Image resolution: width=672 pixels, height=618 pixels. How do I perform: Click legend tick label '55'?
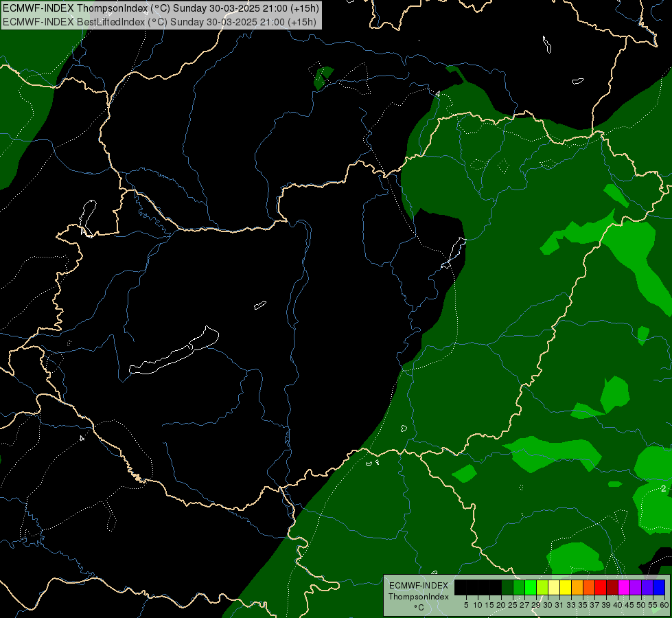point(653,605)
